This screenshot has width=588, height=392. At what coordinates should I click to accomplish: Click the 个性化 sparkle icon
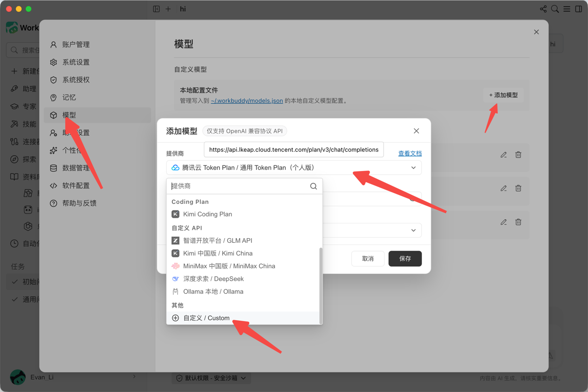pyautogui.click(x=54, y=150)
